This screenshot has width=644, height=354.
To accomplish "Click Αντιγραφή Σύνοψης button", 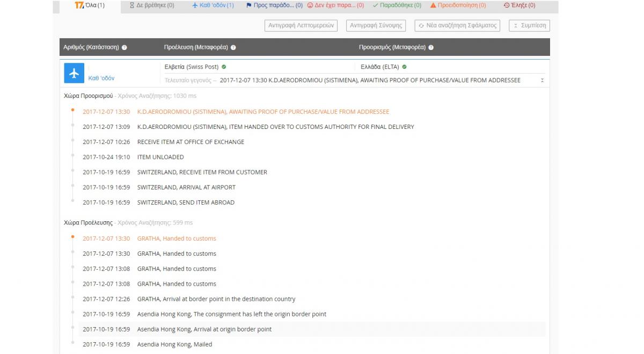I will [x=376, y=25].
